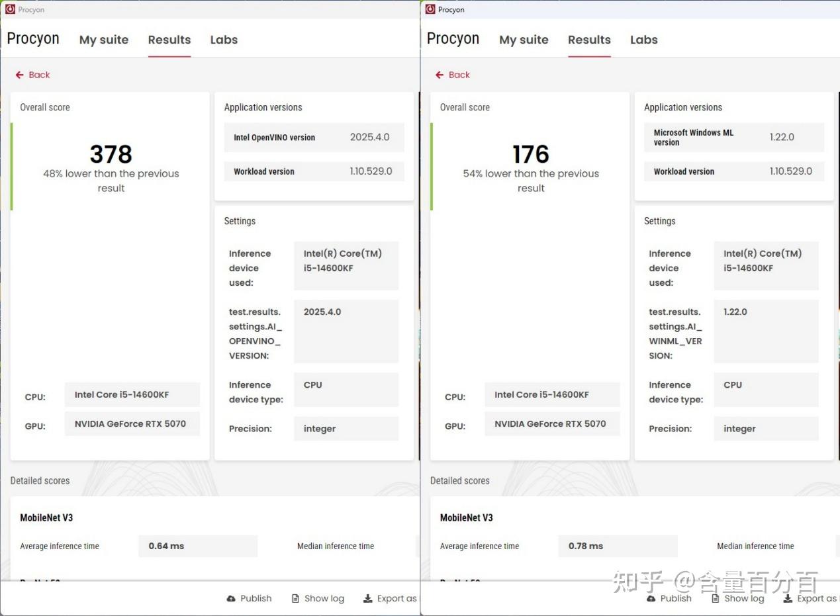Viewport: 840px width, 616px height.
Task: Click Show log button in right window
Action: [x=737, y=598]
